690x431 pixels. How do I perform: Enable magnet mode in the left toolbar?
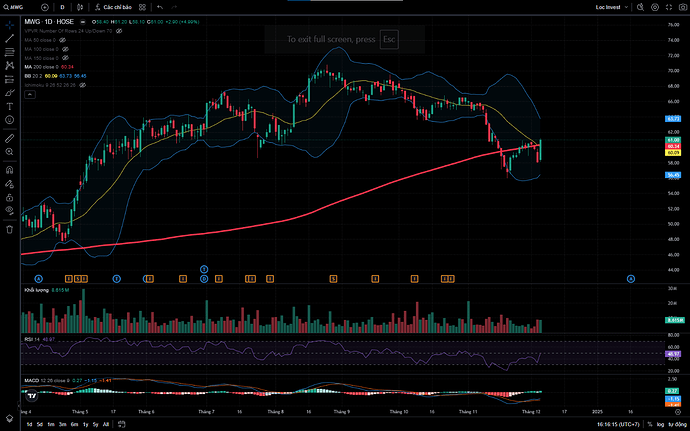click(9, 169)
